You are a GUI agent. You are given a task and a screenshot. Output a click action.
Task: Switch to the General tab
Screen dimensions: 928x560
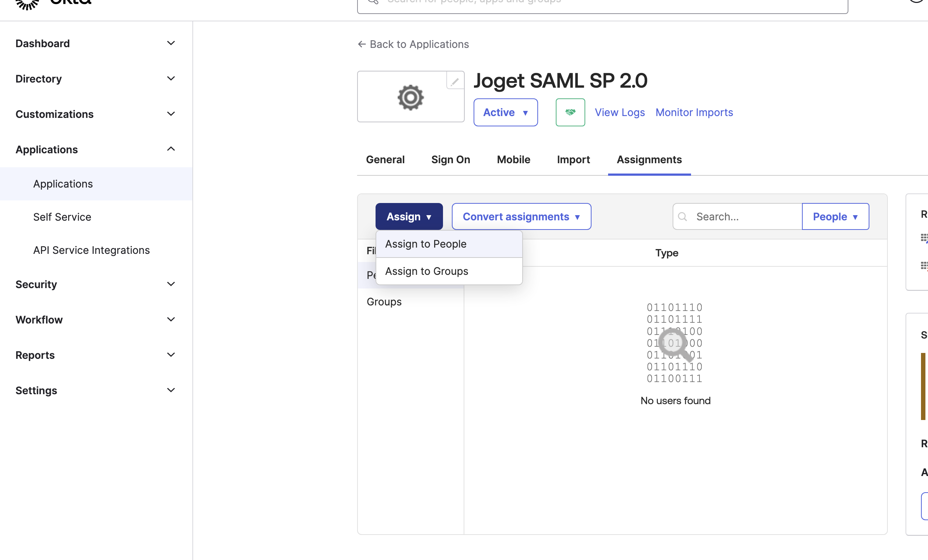click(x=385, y=159)
